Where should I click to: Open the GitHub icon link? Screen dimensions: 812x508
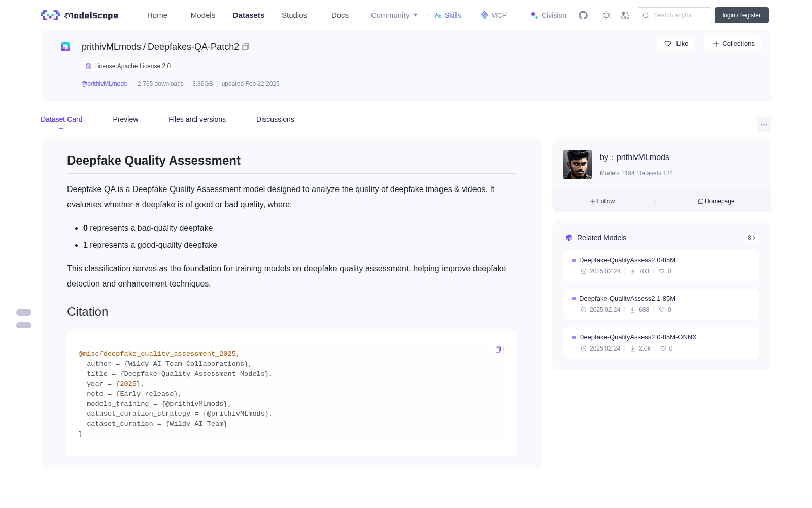(583, 15)
